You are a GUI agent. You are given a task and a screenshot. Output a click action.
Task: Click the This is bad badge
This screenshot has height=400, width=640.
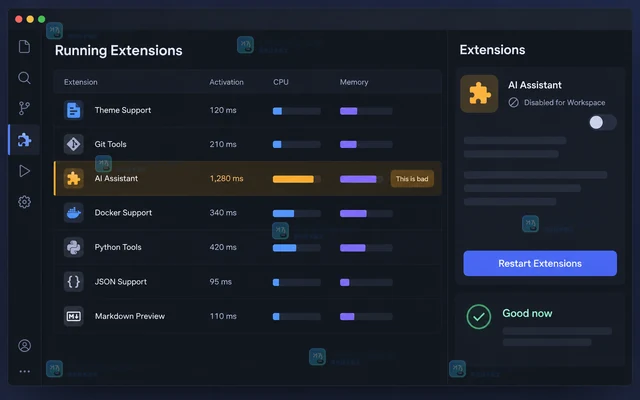tap(412, 179)
